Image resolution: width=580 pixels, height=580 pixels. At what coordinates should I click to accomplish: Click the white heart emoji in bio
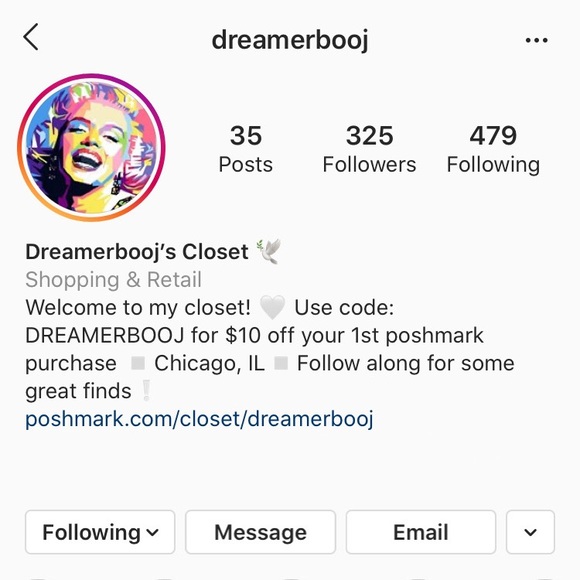tap(272, 307)
